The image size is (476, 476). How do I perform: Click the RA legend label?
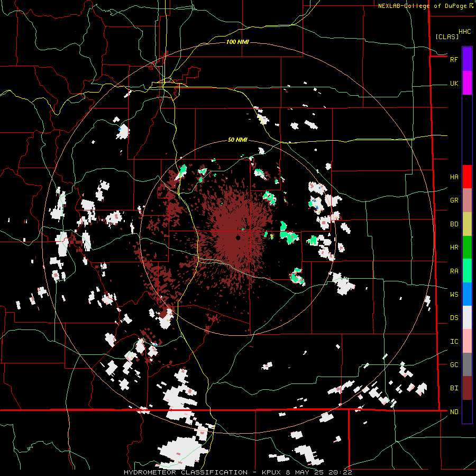point(454,271)
